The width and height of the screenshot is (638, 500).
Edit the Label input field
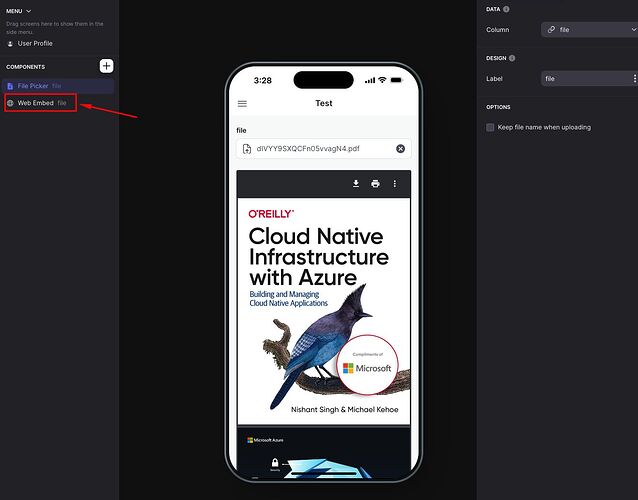(586, 79)
